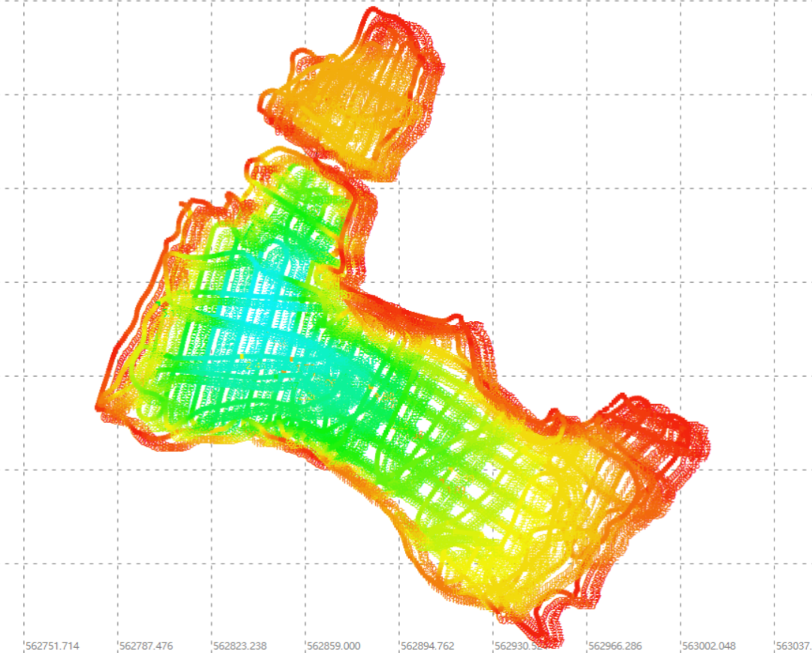Click the 562751.714 x-axis label
This screenshot has height=653, width=812.
pyautogui.click(x=52, y=645)
